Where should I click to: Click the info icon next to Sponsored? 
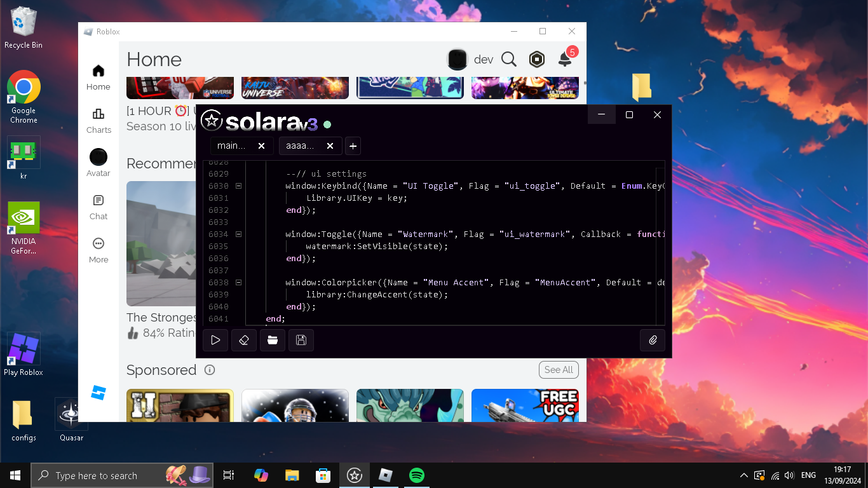click(210, 370)
